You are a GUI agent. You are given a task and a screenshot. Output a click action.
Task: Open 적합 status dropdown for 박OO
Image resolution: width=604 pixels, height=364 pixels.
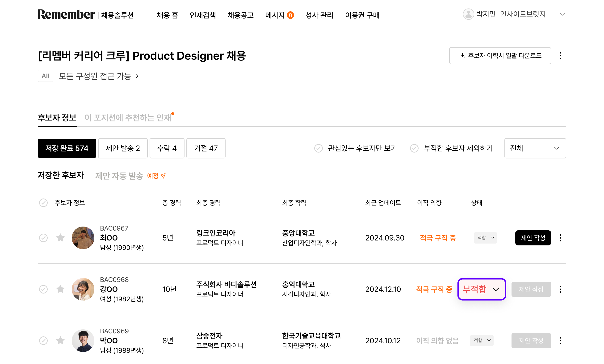point(482,340)
